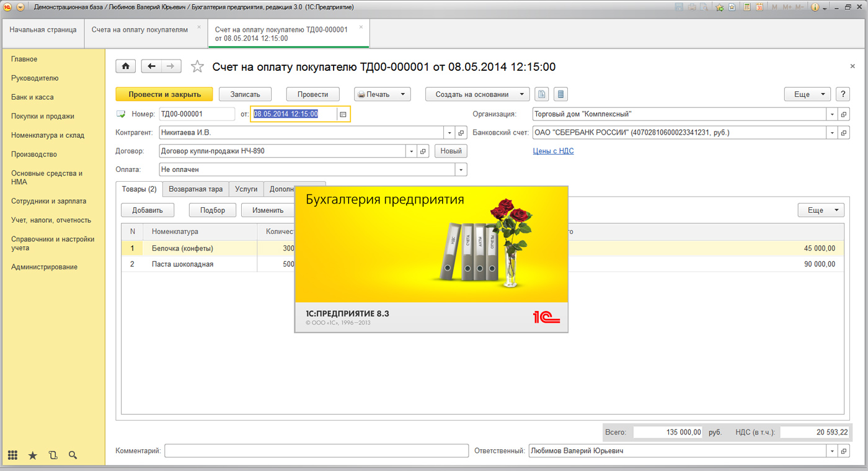
Task: Open Банк и касса section
Action: pyautogui.click(x=32, y=97)
